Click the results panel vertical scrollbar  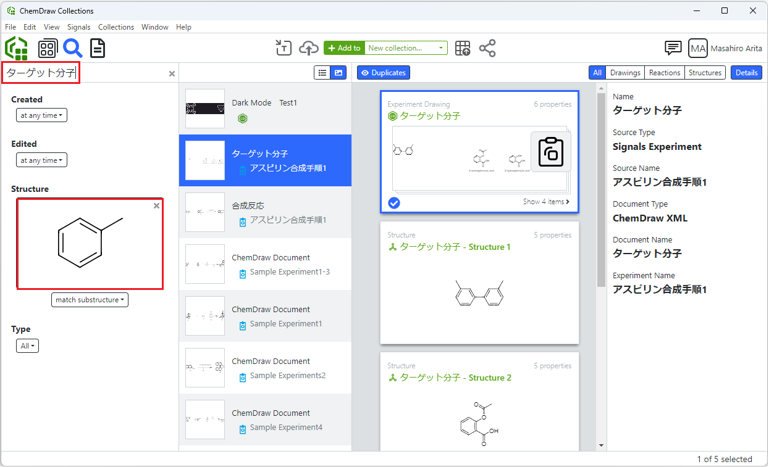point(601,200)
